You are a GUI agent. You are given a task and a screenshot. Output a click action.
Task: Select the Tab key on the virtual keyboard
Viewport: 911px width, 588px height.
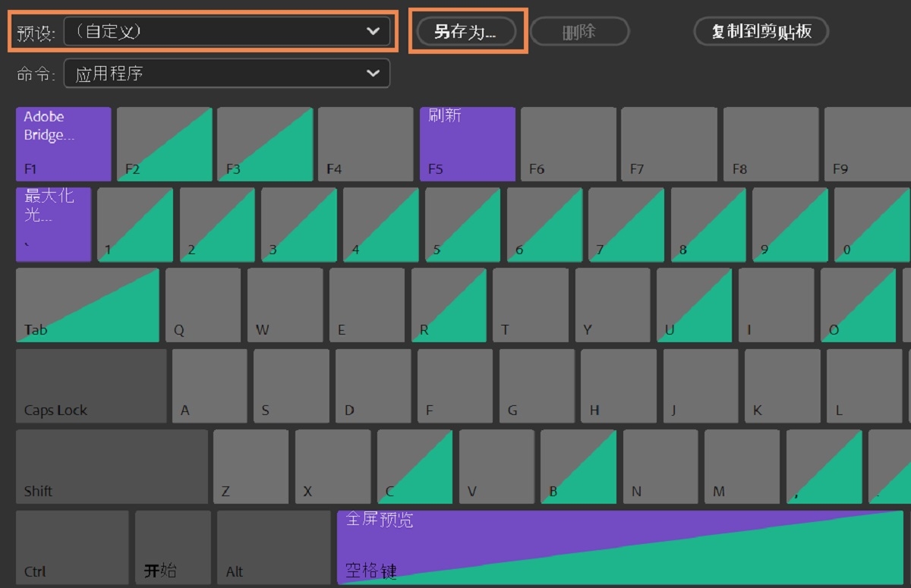(87, 304)
